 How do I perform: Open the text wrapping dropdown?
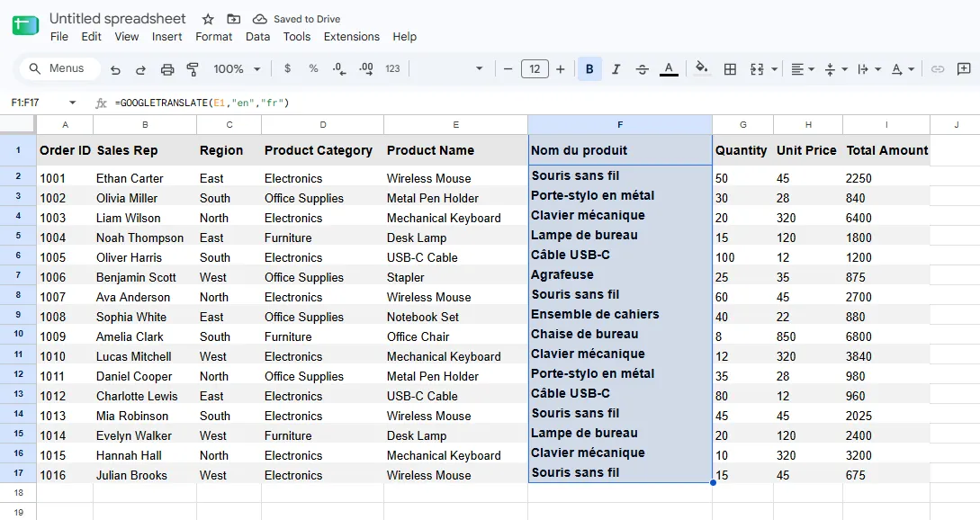tap(868, 68)
